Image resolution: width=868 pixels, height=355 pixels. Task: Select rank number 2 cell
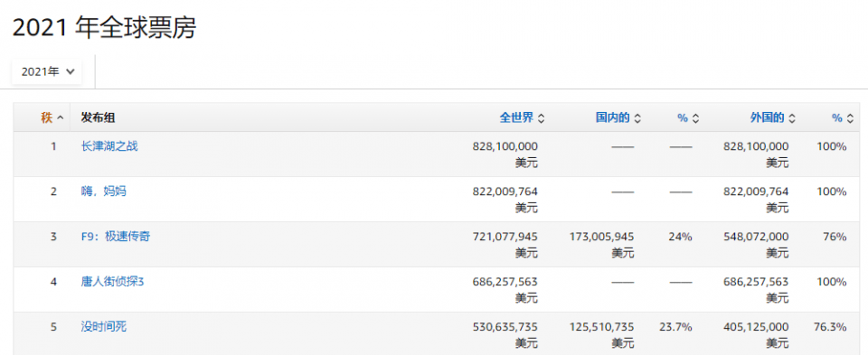(x=53, y=192)
